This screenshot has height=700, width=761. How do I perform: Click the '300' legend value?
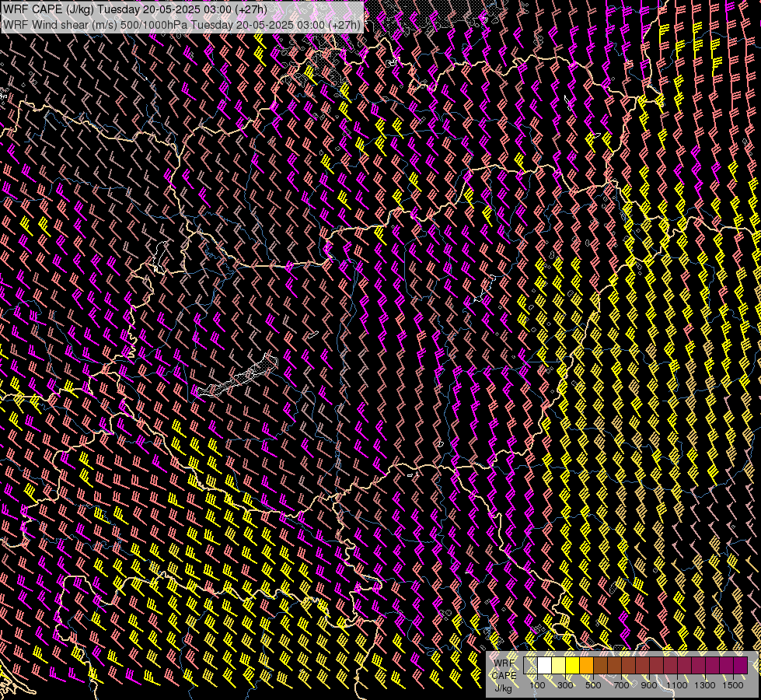coord(565,685)
